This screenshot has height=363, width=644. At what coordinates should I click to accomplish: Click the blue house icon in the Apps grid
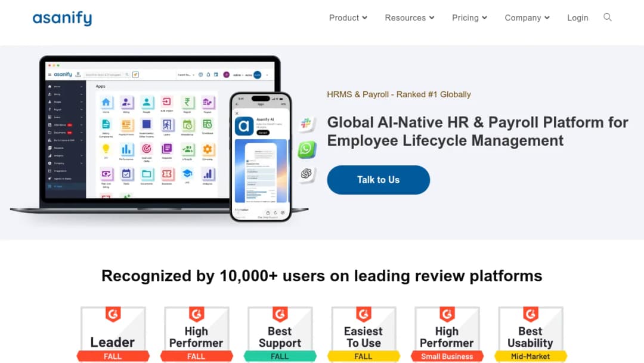pyautogui.click(x=106, y=102)
